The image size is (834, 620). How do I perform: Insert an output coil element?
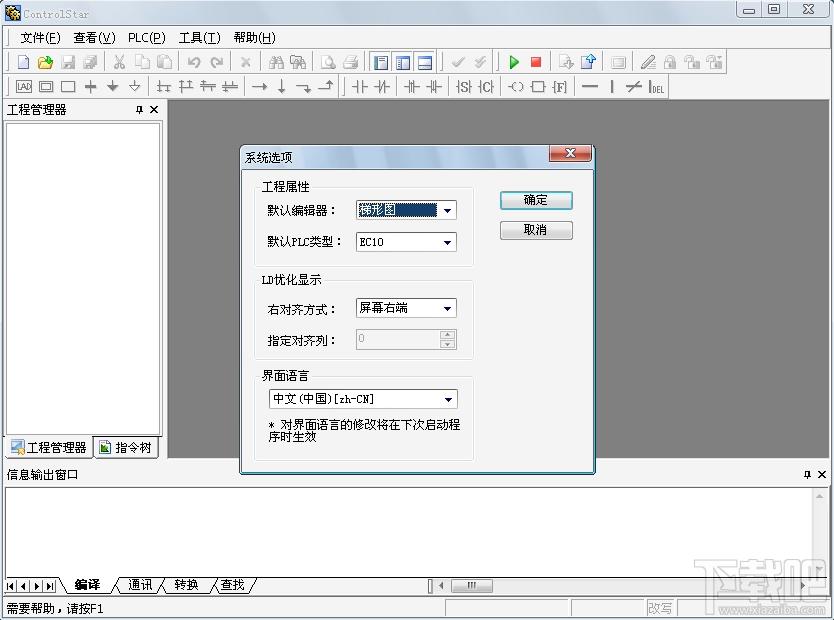[515, 87]
